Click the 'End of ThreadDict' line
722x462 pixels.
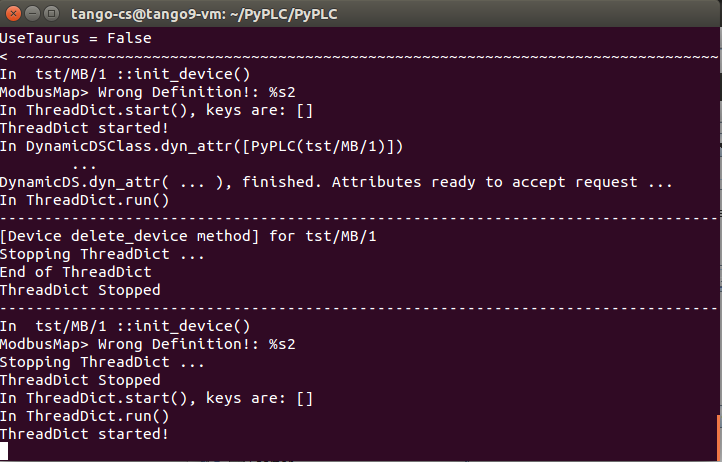pyautogui.click(x=76, y=272)
